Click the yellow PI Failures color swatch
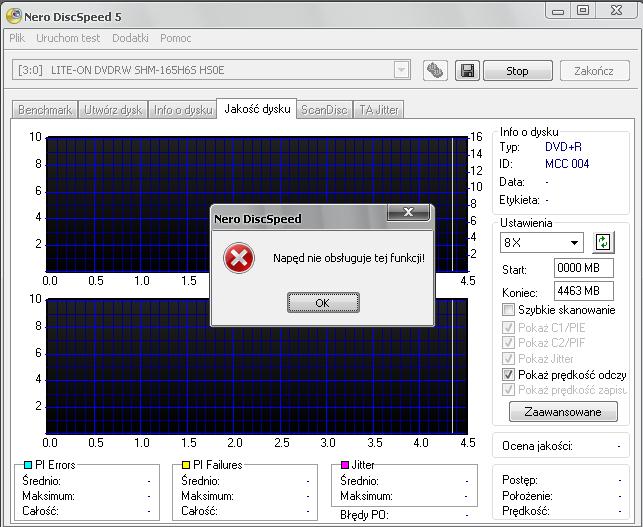The width and height of the screenshot is (643, 527). click(x=186, y=465)
